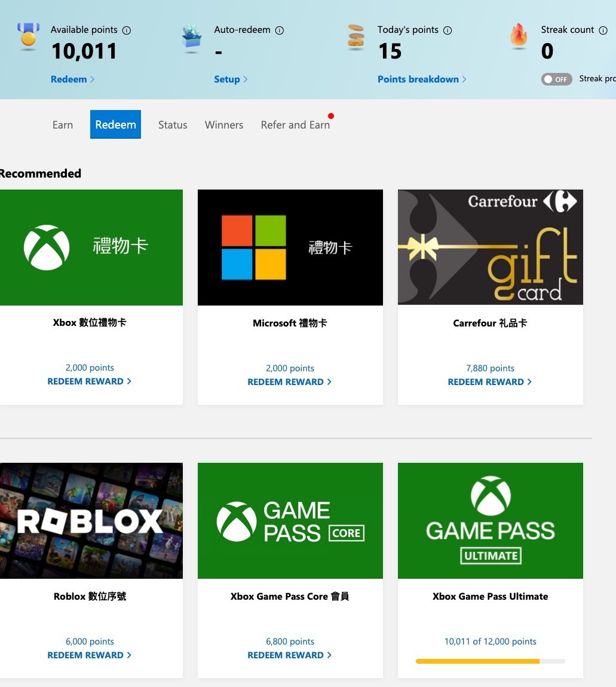Open the green Xbox 禮物卡 card image
Viewport: 616px width, 687px height.
(x=91, y=248)
